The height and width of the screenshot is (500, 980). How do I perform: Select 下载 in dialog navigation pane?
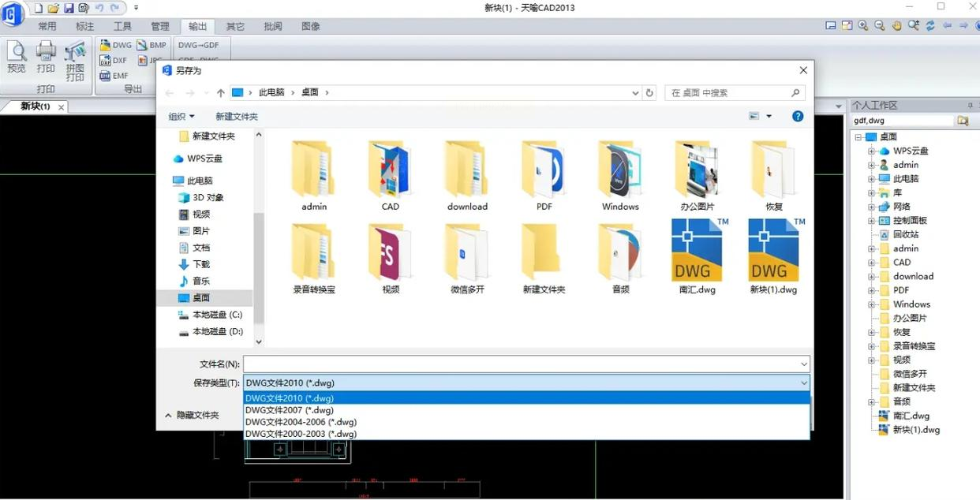(194, 264)
